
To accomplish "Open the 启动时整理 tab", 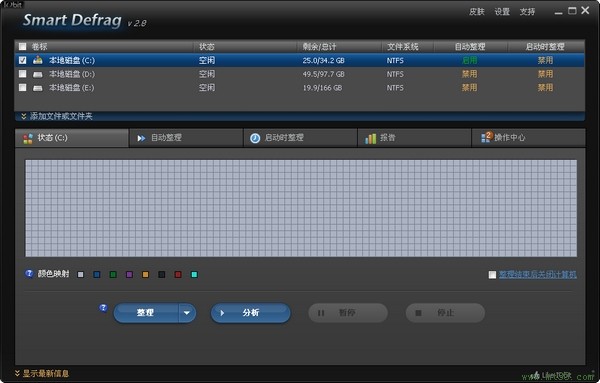I will pos(300,138).
